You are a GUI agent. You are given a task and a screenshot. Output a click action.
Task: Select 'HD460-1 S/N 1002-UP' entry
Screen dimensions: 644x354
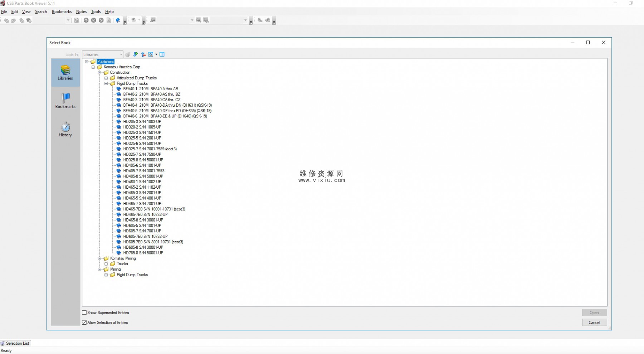pos(142,182)
